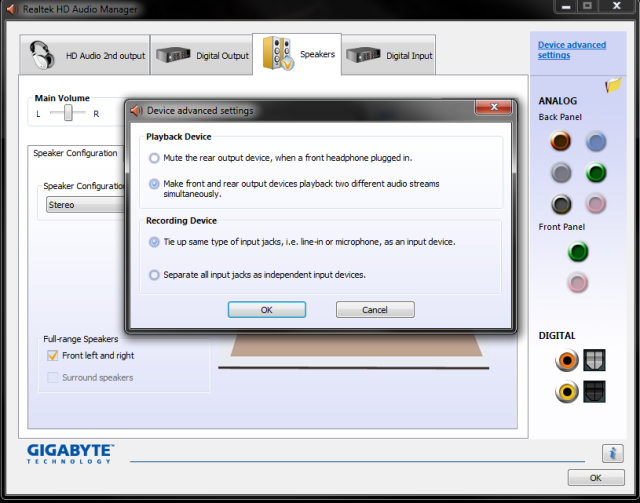
Task: Toggle Front left and right checkbox
Action: click(x=53, y=356)
